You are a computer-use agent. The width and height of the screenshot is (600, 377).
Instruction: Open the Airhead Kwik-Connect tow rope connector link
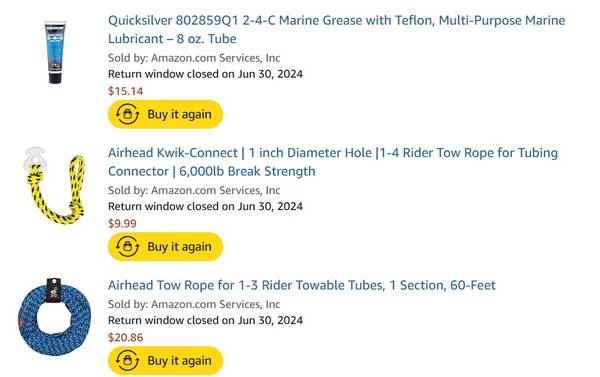[333, 162]
